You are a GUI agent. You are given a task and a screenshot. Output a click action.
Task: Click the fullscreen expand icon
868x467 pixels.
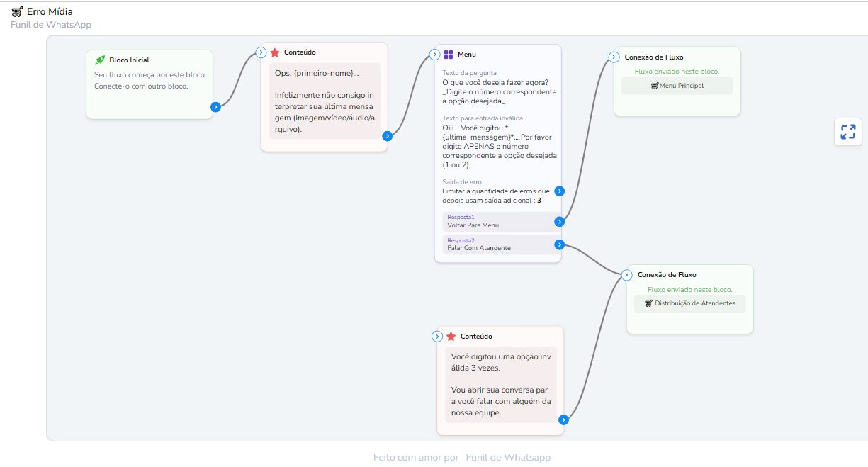pyautogui.click(x=847, y=132)
